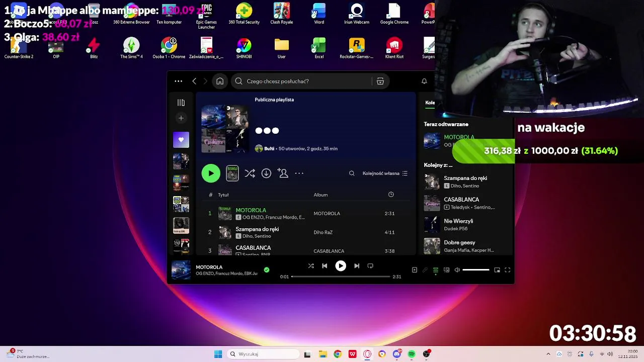644x362 pixels.
Task: Toggle saved checkmark for MOTOROLA track
Action: 267,270
